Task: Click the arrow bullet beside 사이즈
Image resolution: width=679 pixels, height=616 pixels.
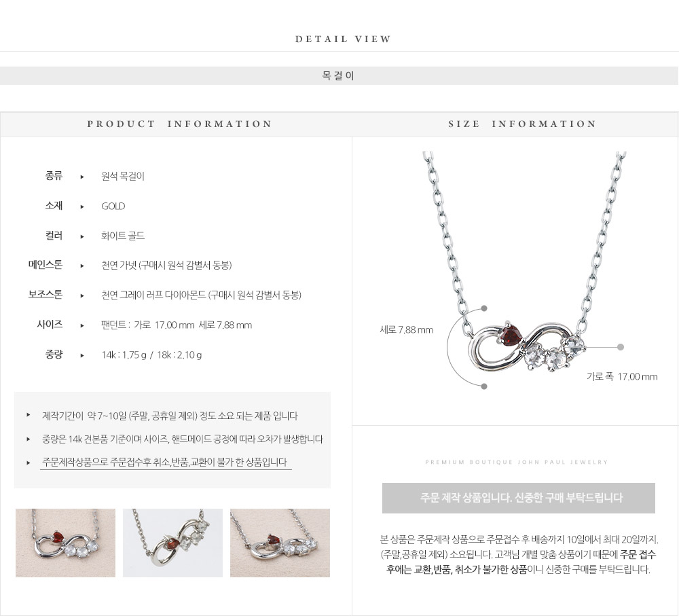Action: [82, 325]
